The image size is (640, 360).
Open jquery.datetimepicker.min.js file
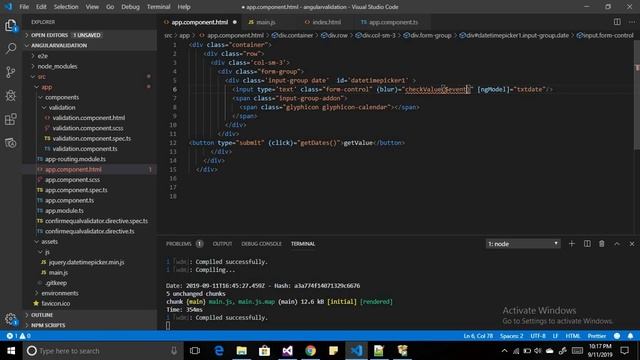pyautogui.click(x=86, y=262)
